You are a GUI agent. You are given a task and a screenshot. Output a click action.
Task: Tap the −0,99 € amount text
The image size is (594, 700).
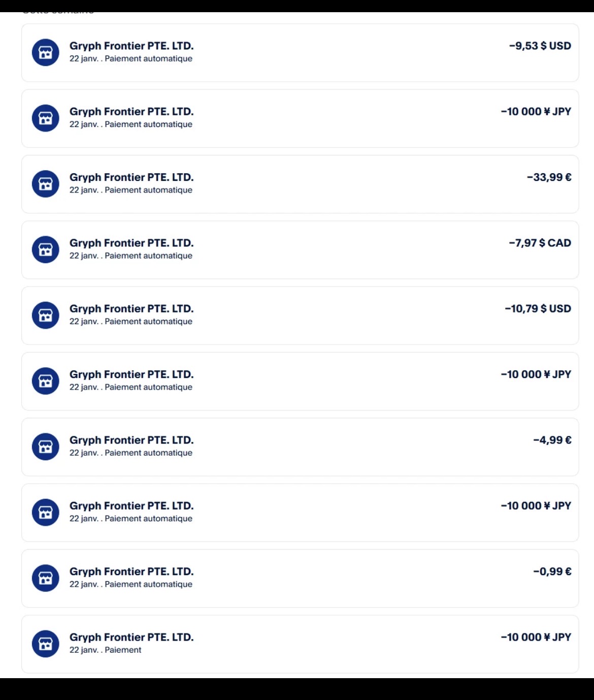tap(552, 571)
